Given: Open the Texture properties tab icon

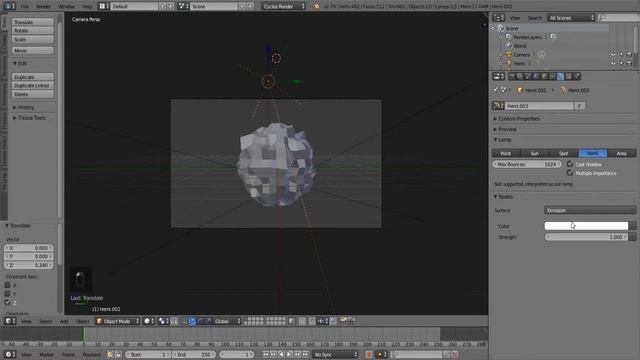Looking at the screenshot, I should coord(569,76).
